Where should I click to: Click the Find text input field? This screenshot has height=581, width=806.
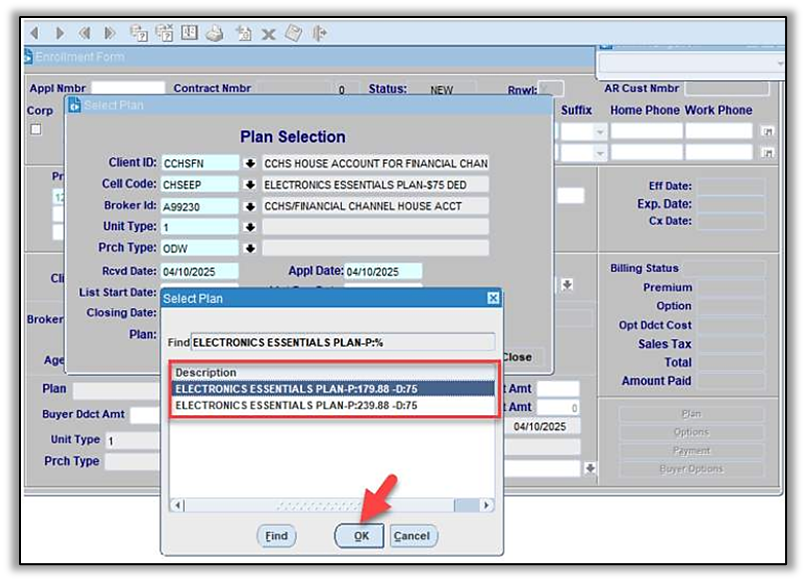342,342
